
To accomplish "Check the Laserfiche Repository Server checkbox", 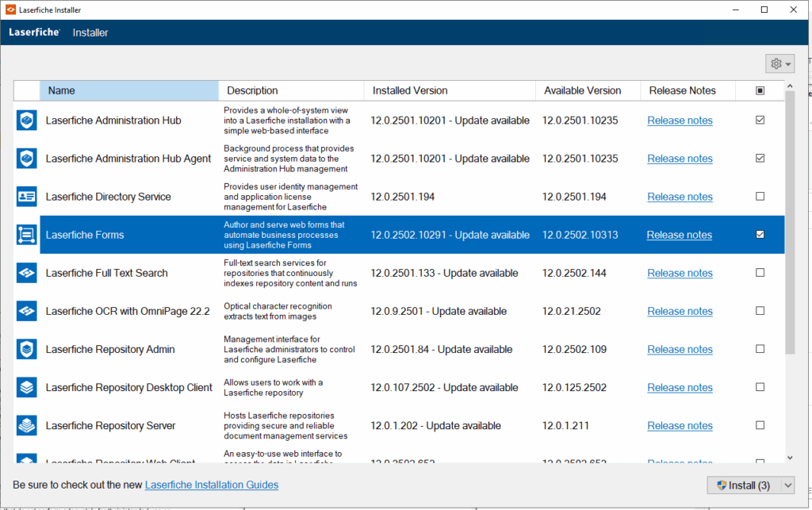I will [760, 425].
